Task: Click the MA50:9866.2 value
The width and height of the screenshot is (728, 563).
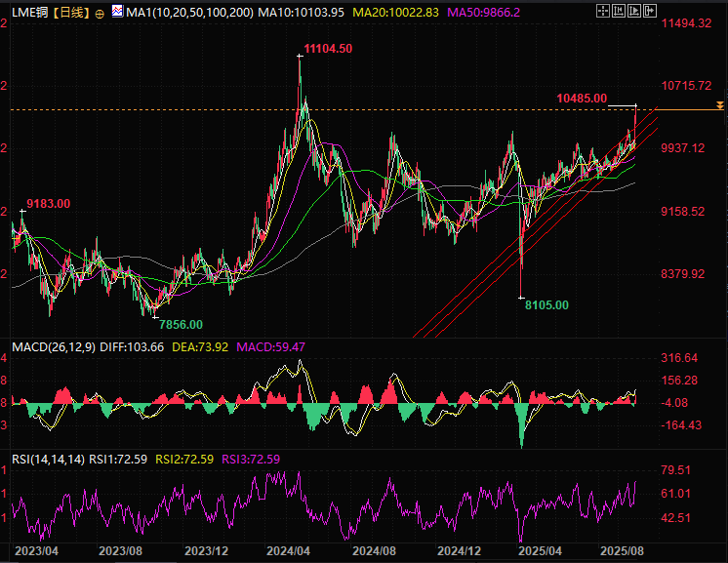Action: pos(483,13)
